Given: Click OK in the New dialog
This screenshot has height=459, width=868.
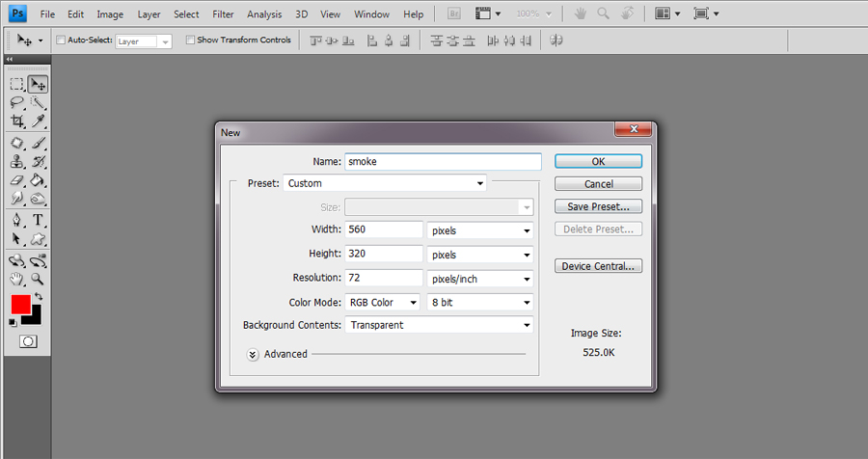Looking at the screenshot, I should (598, 161).
